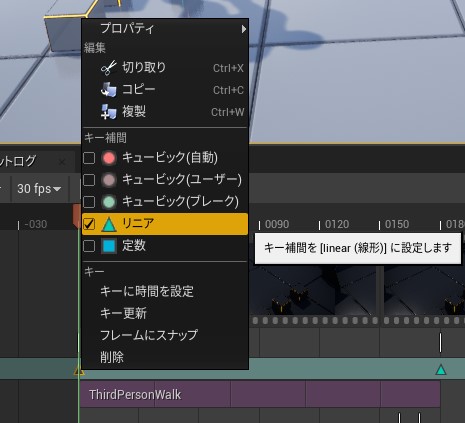
Task: Select the orange outlined keyframe at playhead
Action: tap(78, 371)
